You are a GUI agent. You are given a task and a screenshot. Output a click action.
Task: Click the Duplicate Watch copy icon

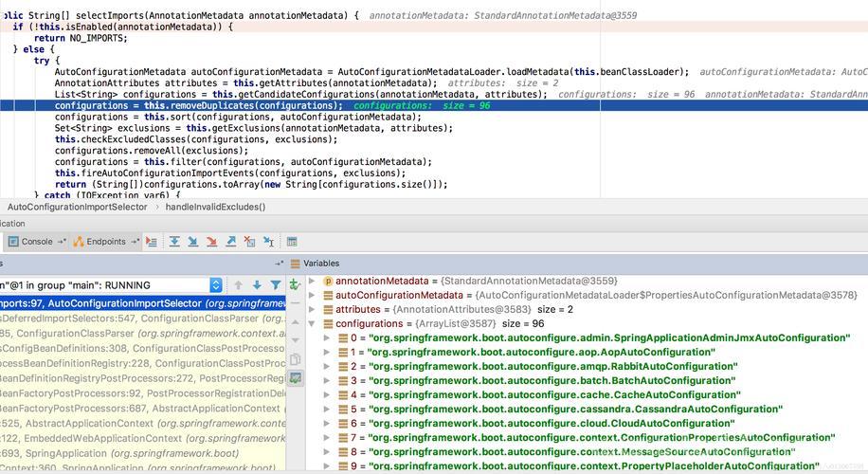(295, 359)
